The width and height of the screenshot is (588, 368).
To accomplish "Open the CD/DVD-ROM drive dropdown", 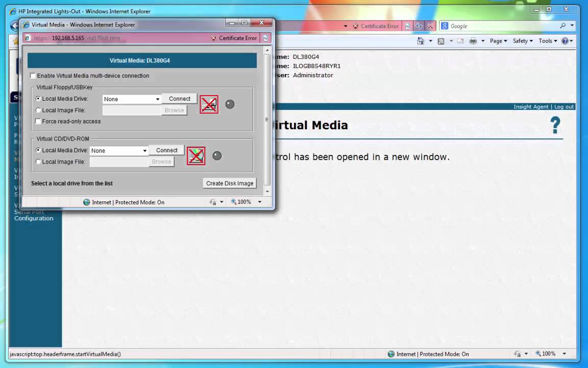I will (x=119, y=151).
